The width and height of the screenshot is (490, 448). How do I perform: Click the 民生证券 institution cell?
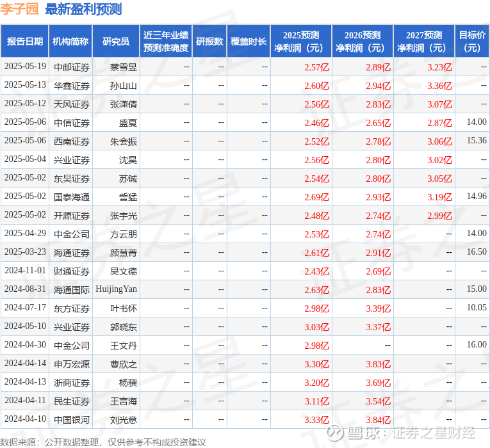point(72,401)
